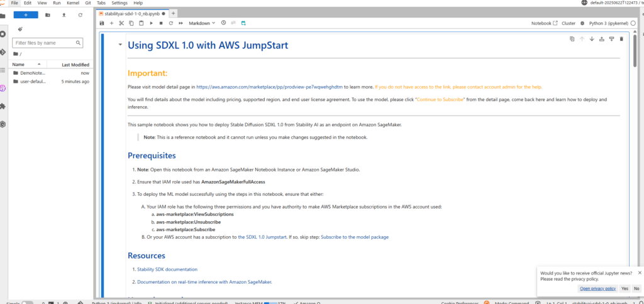Paste cell from clipboard icon
This screenshot has height=304, width=644.
(x=142, y=23)
